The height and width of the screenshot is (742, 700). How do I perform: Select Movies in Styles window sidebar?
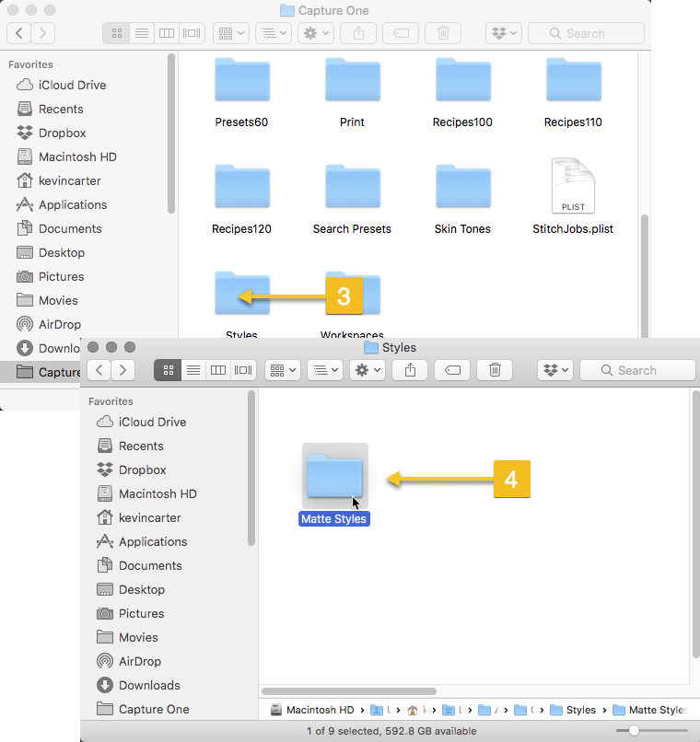pyautogui.click(x=138, y=637)
